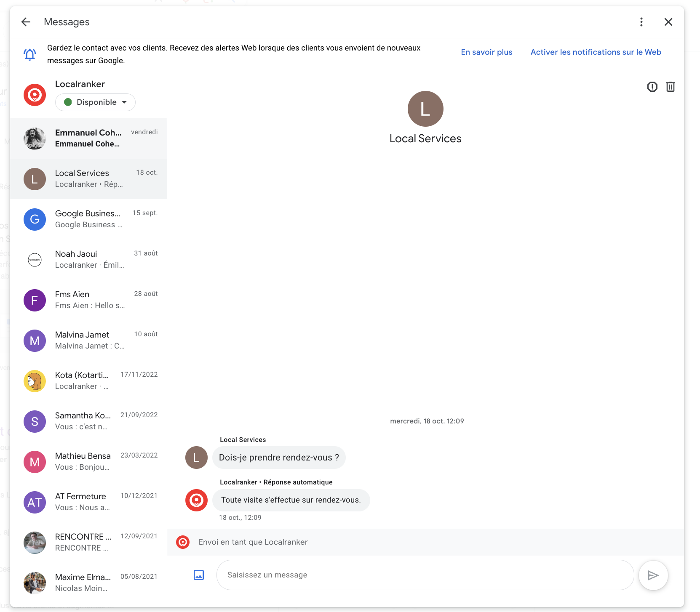
Task: Open the Fms Aien conversation
Action: coord(88,300)
